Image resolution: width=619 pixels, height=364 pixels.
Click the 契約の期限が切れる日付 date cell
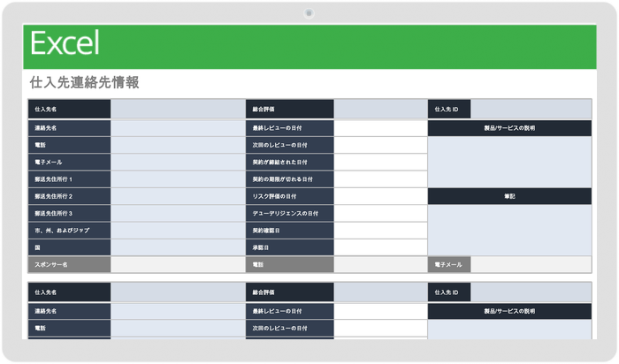click(380, 179)
